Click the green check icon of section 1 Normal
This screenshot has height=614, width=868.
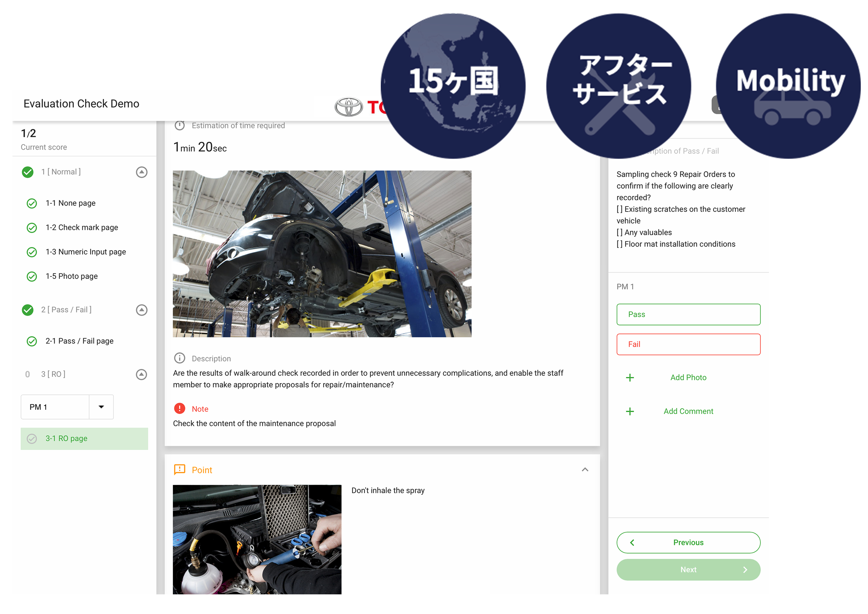(28, 172)
